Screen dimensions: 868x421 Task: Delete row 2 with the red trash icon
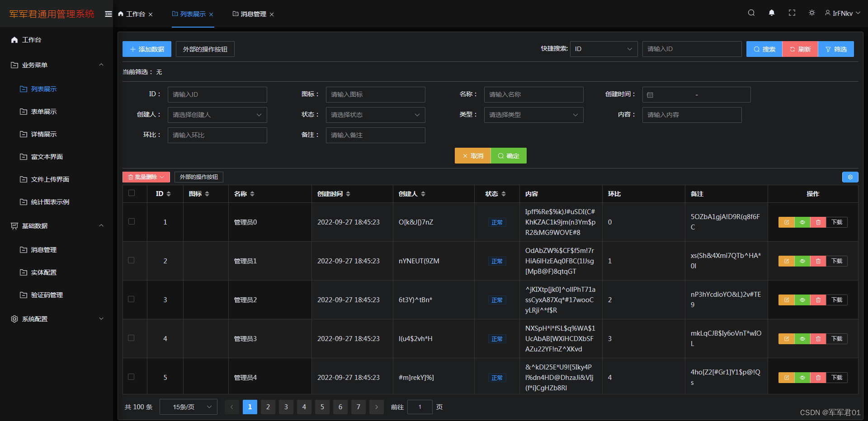coord(818,261)
